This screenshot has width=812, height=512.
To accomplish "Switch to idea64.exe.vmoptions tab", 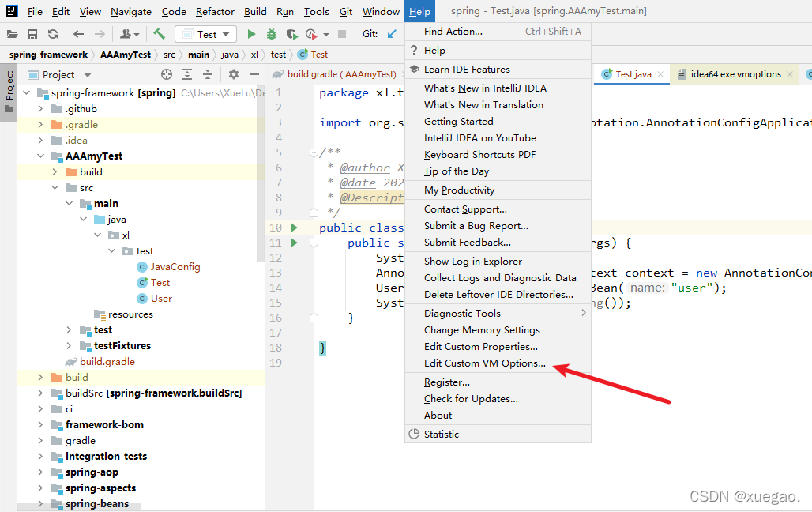I will click(735, 74).
